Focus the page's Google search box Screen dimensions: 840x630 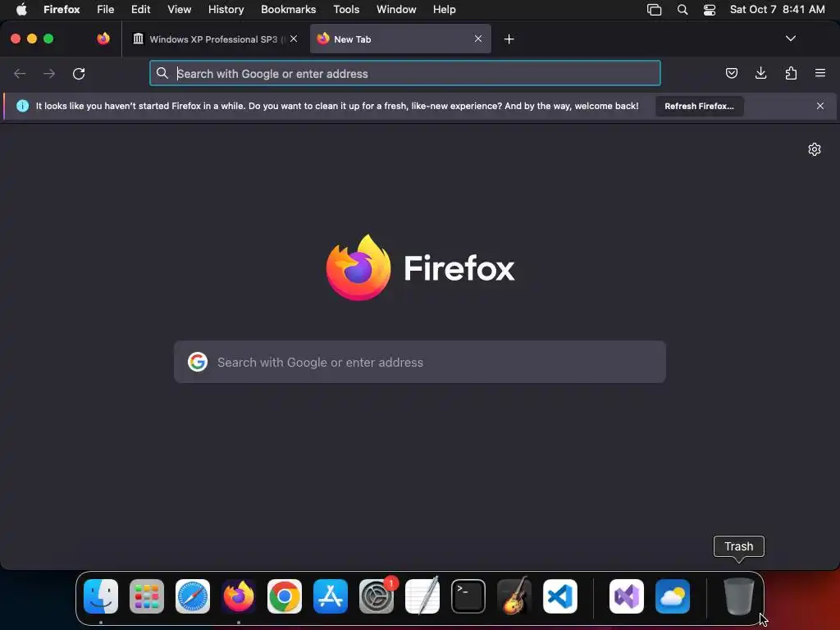(420, 362)
